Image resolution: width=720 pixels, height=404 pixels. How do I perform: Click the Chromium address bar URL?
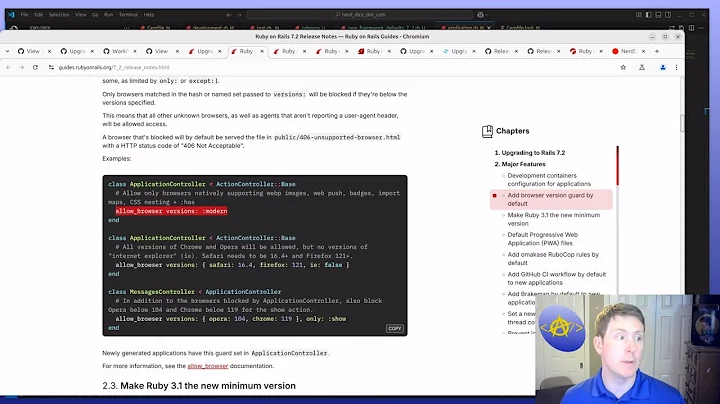pos(114,67)
